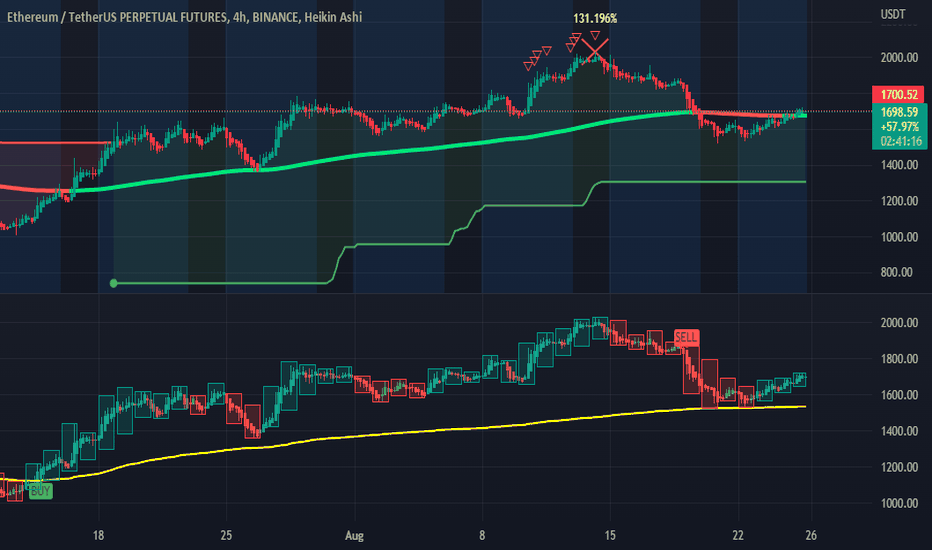The image size is (932, 550).
Task: Click the 1800.00 price on lower axis
Action: click(x=899, y=359)
